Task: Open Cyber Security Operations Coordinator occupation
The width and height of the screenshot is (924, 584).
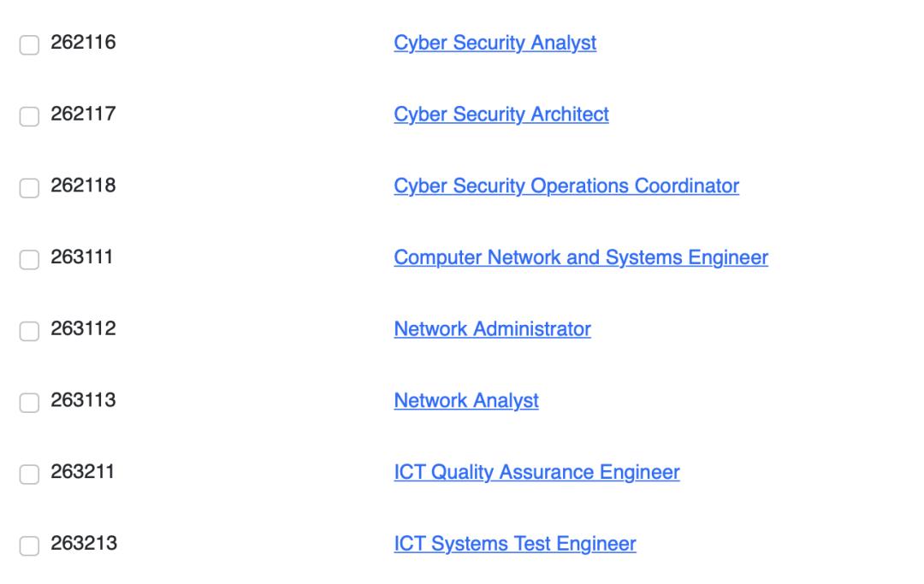Action: click(x=566, y=186)
